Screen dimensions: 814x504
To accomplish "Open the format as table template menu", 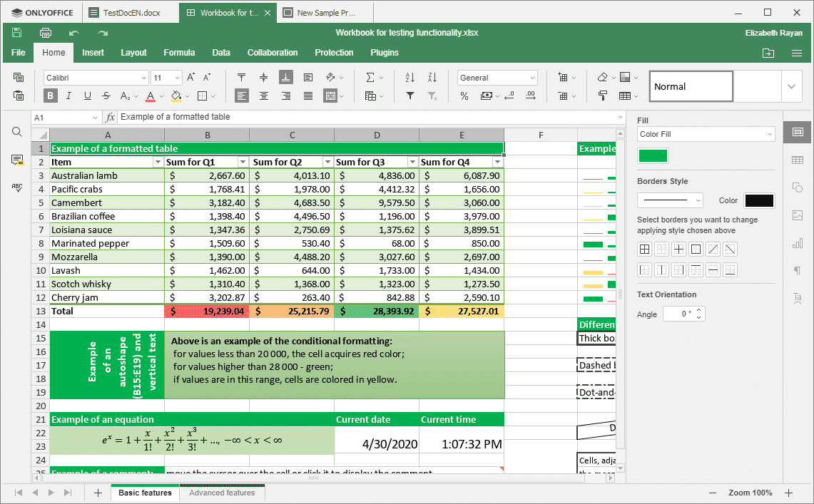I will pos(628,96).
